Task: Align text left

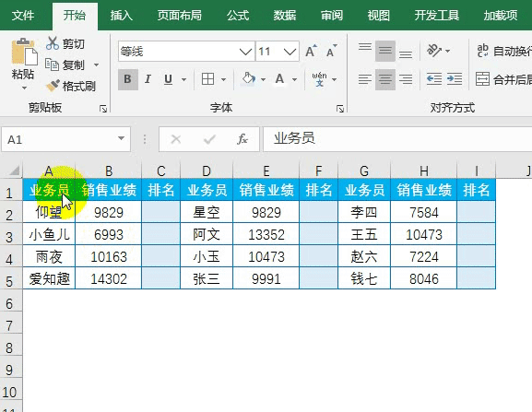Action: tap(365, 79)
